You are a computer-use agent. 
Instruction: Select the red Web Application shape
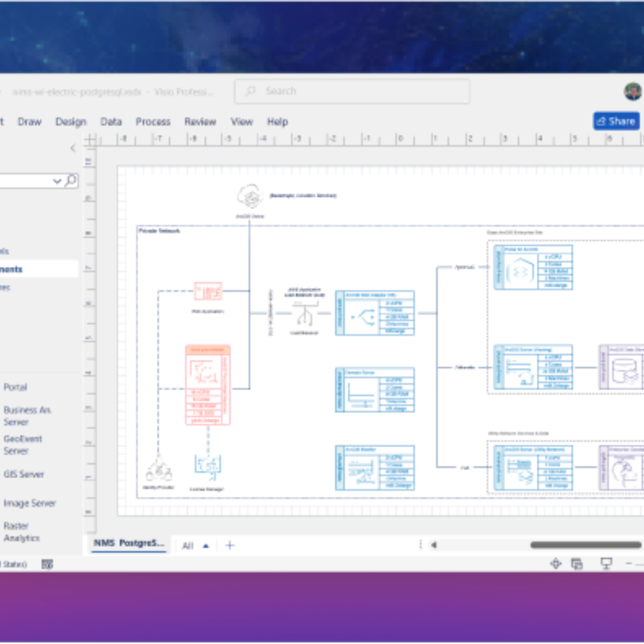(x=208, y=291)
